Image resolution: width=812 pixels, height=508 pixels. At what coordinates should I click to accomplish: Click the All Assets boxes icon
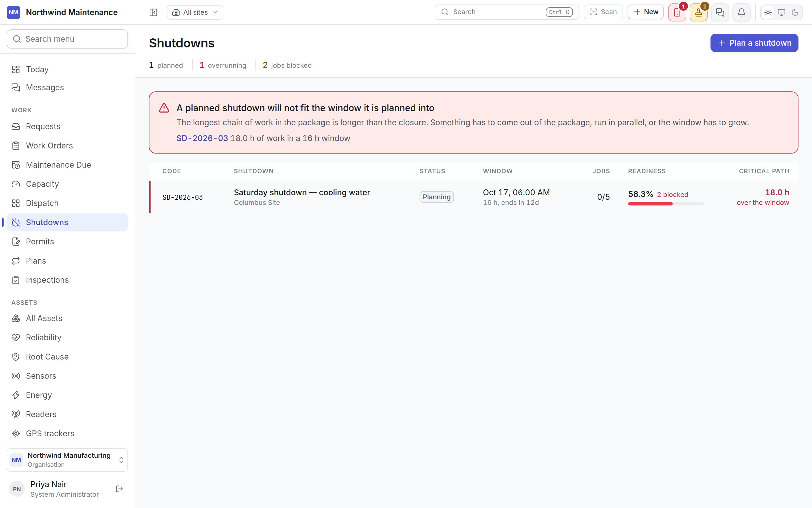click(x=16, y=319)
